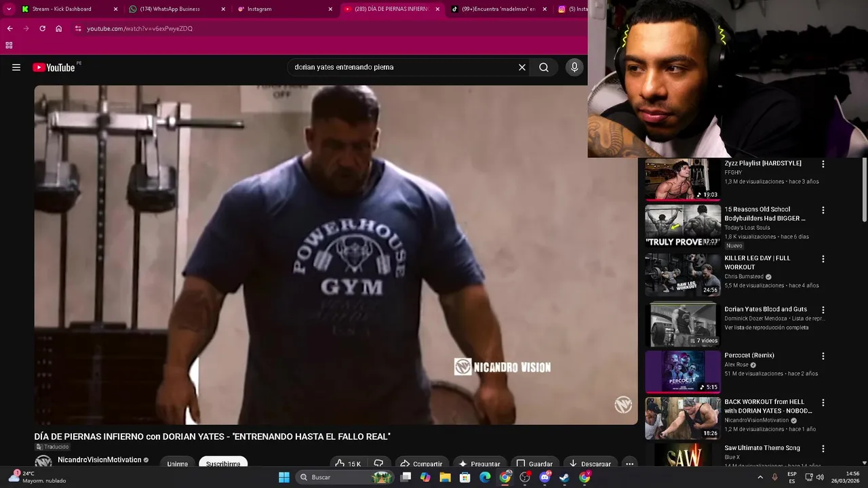Image resolution: width=868 pixels, height=488 pixels.
Task: Download the video with Descargar
Action: (x=590, y=464)
